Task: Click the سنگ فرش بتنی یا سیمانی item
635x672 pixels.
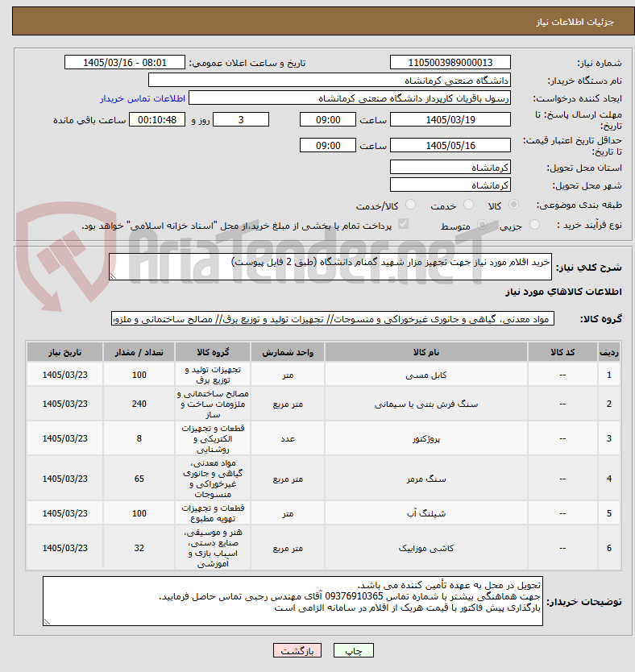Action: click(426, 404)
